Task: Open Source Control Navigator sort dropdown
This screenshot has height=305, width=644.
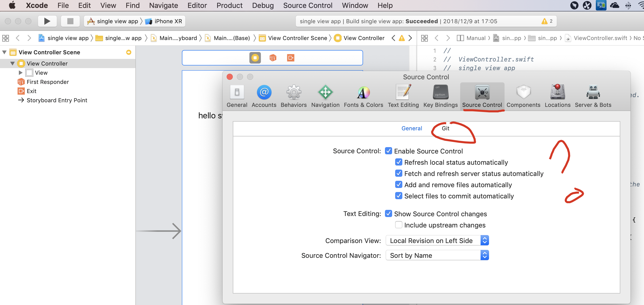Action: [437, 256]
